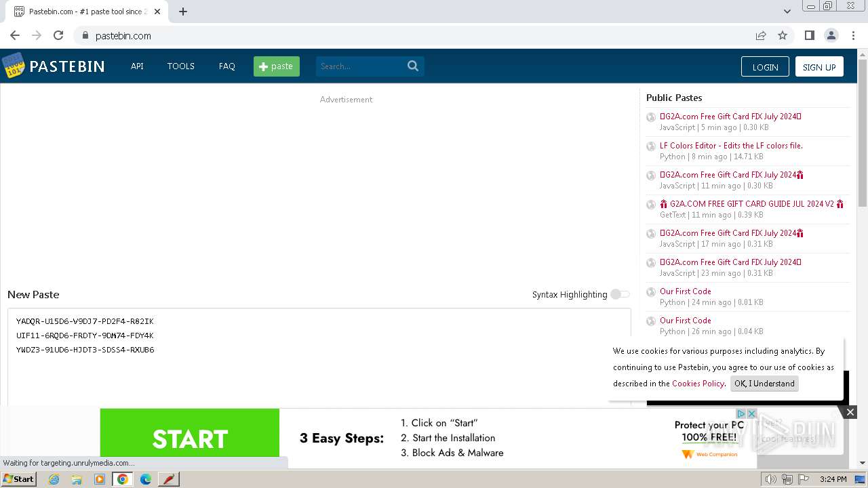This screenshot has height=488, width=868.
Task: Click the browser address bar
Action: point(420,35)
